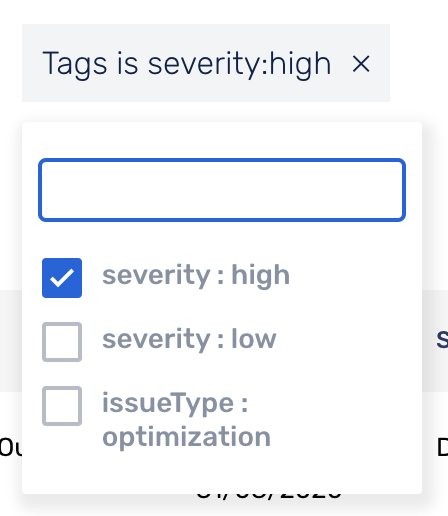Screen dimensions: 448x516
Task: Click the 'optimization' text in the tag list
Action: click(x=186, y=437)
